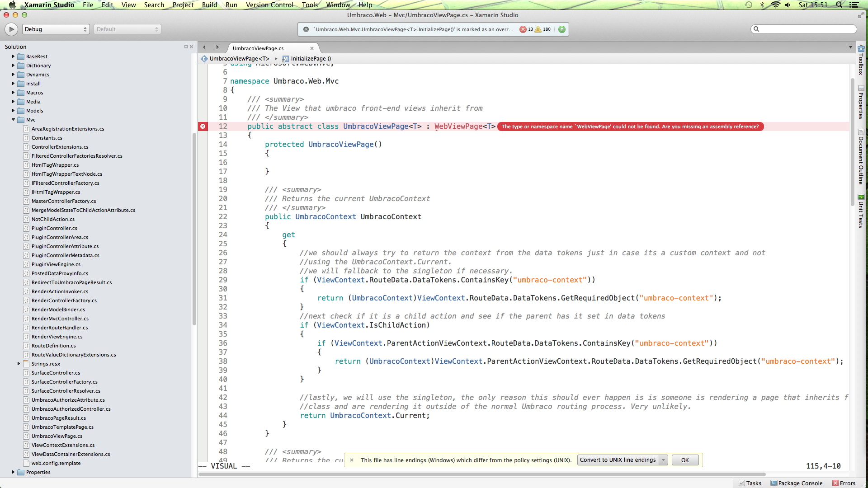Expand the Properties folder
This screenshot has width=868, height=488.
pos(13,472)
